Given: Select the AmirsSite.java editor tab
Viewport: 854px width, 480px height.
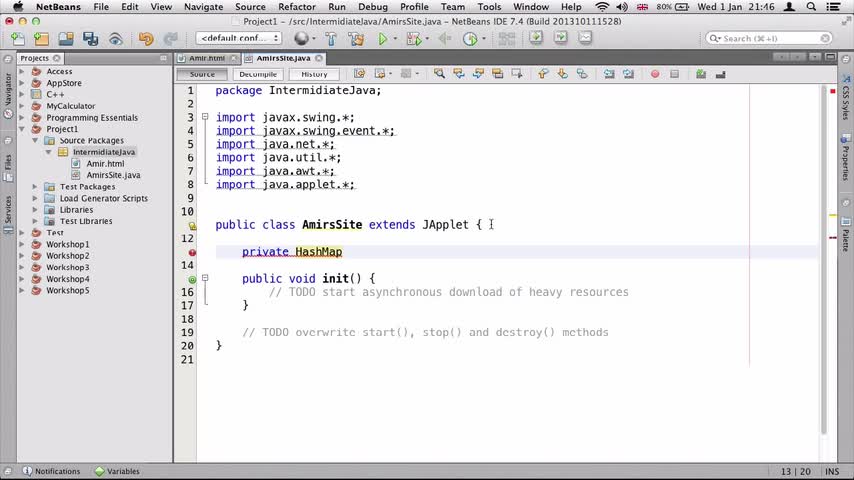Looking at the screenshot, I should [284, 58].
